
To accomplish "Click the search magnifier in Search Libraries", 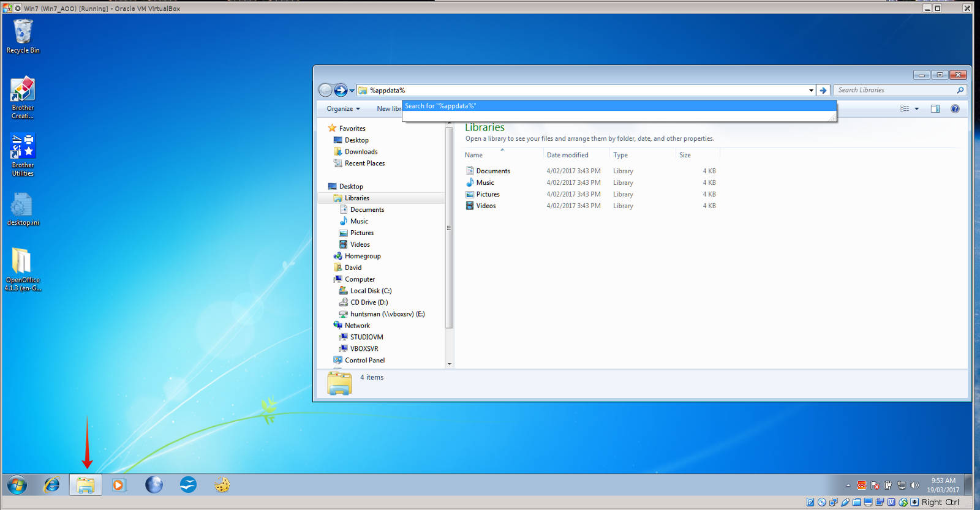I will coord(960,90).
